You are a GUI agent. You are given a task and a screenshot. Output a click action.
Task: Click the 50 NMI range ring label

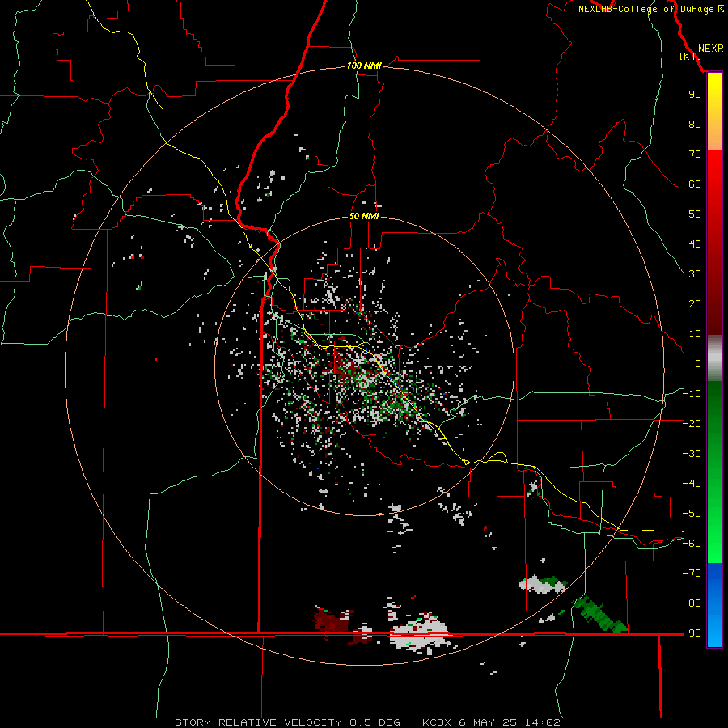coord(364,216)
